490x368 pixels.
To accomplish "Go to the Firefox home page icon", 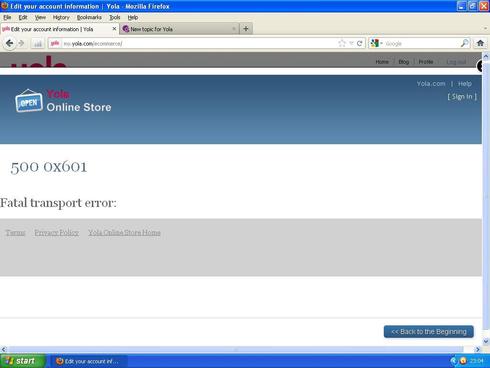I will pos(480,43).
